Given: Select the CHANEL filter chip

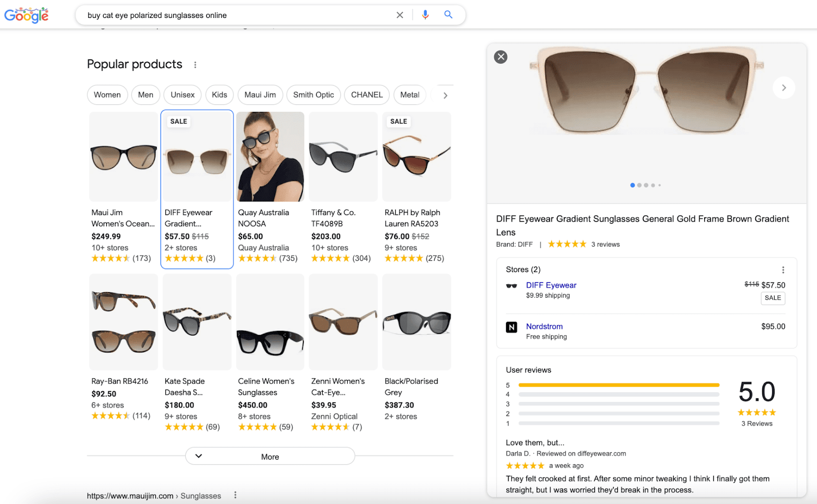Looking at the screenshot, I should [367, 95].
